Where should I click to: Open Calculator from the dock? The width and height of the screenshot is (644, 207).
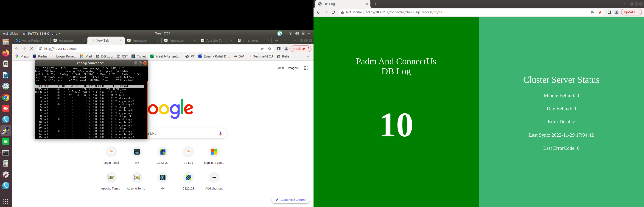coord(6,164)
